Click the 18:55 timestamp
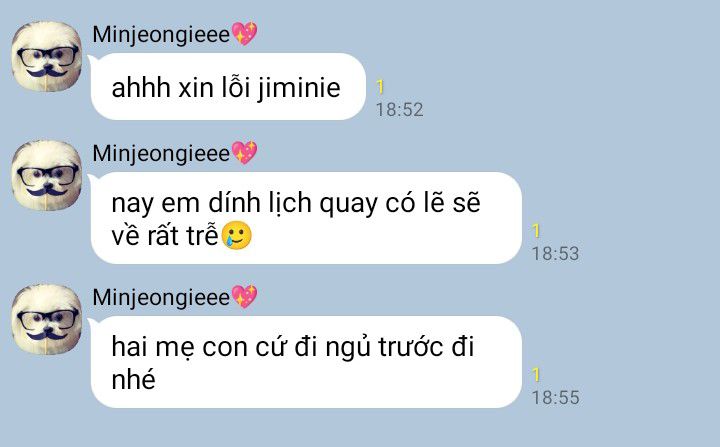 pyautogui.click(x=556, y=397)
